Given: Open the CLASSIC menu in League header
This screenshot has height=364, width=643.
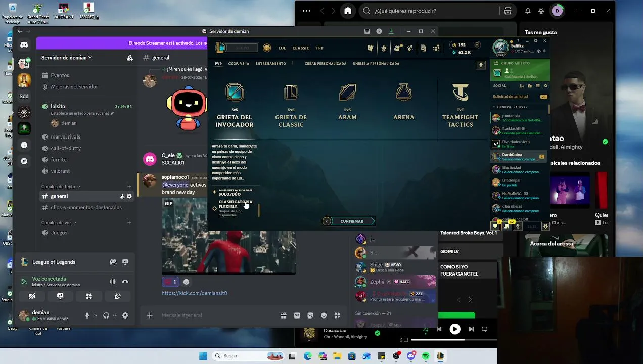Looking at the screenshot, I should point(301,48).
